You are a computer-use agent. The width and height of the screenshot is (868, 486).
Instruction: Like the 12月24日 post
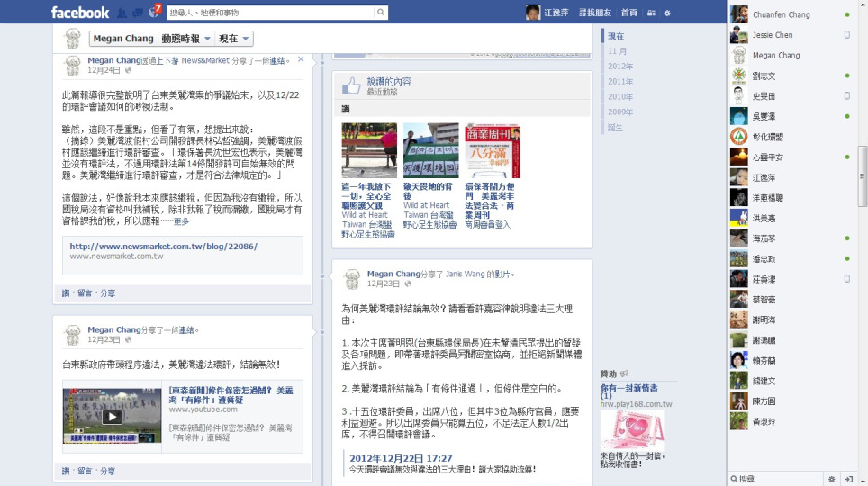point(66,293)
